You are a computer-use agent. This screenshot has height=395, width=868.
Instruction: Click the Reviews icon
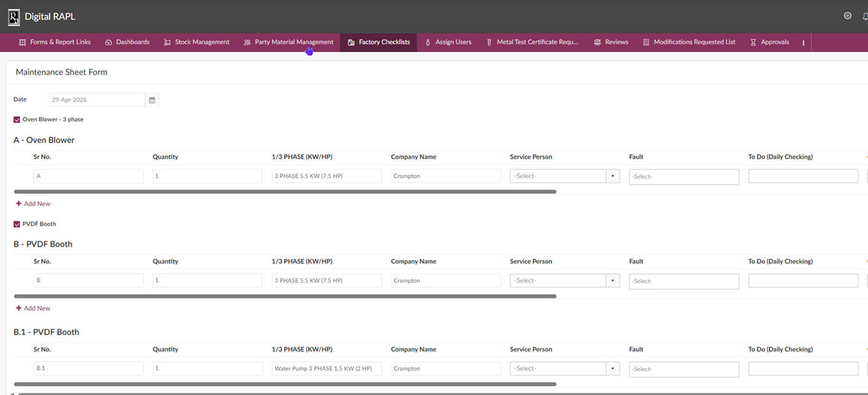(597, 42)
